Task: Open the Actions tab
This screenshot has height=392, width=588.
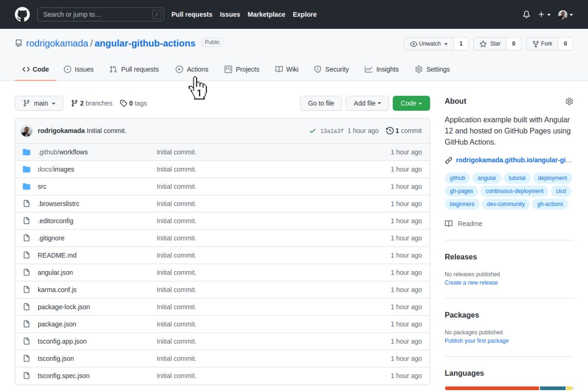Action: tap(192, 69)
